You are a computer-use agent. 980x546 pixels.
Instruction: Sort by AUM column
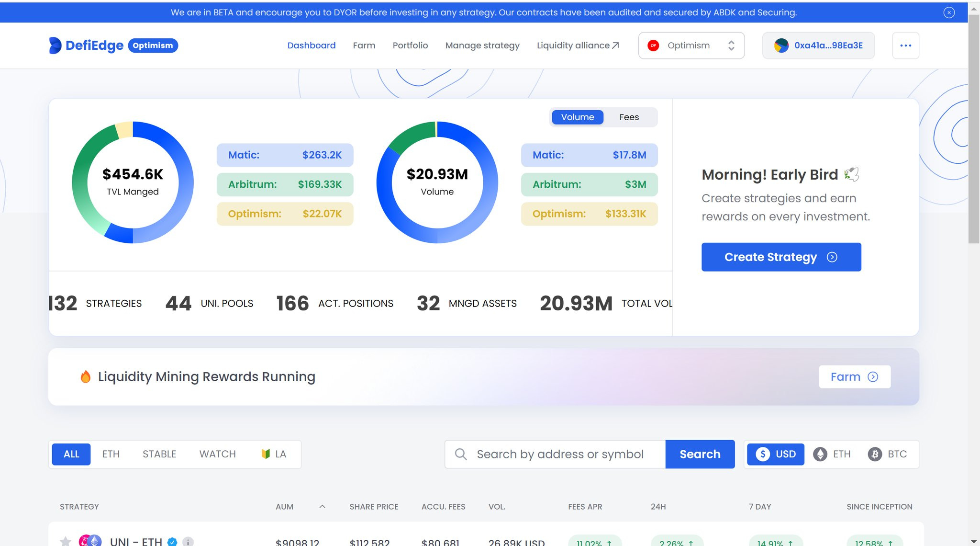click(285, 507)
